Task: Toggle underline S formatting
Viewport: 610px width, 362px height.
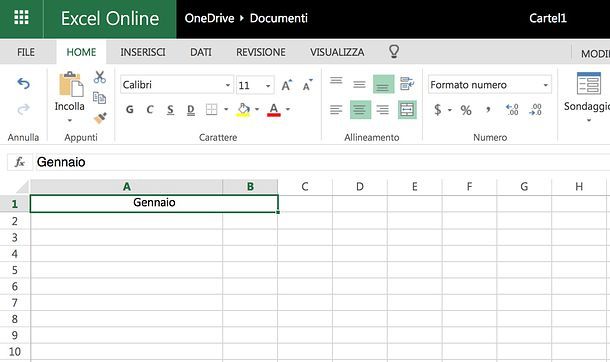Action: click(x=170, y=110)
